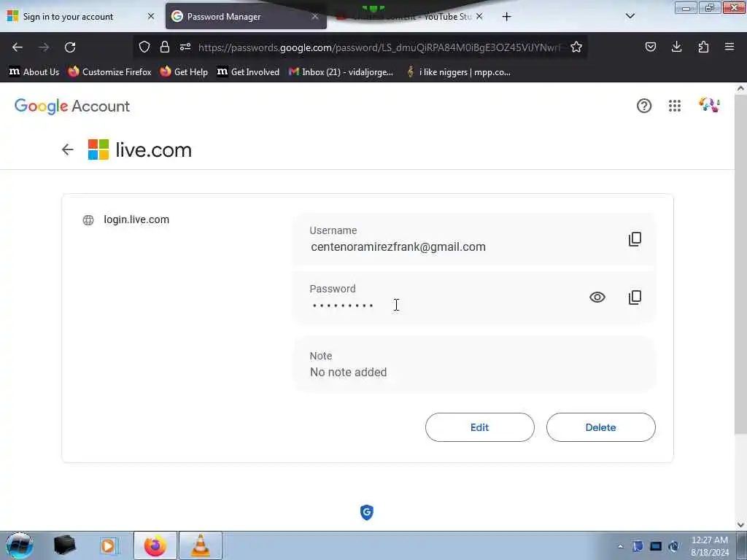Open the Get Help bookmark

184,72
